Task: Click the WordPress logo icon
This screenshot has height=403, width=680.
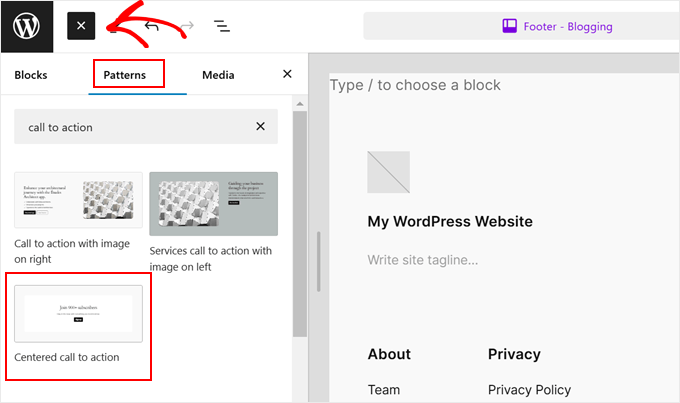Action: coord(26,26)
